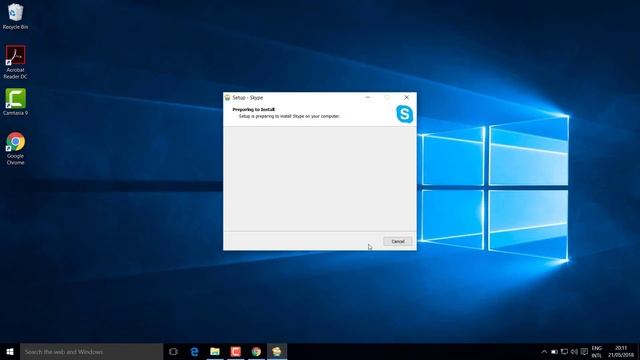The image size is (640, 360).
Task: Select the Google Chrome desktop shortcut
Action: click(15, 149)
